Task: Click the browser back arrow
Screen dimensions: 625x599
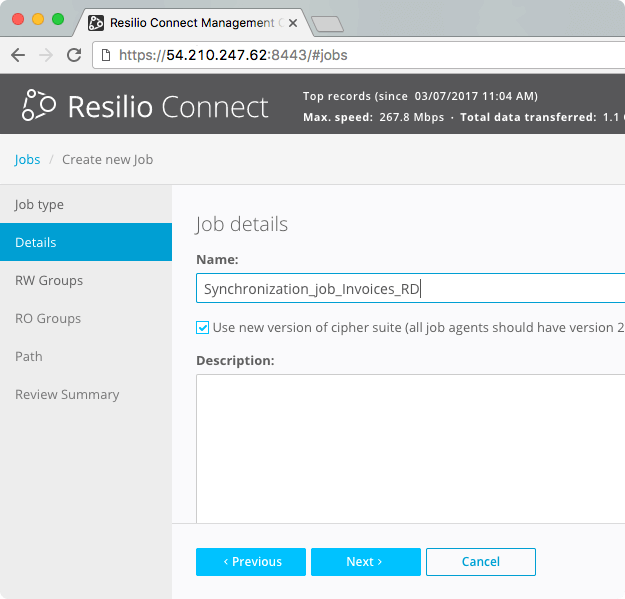Action: point(18,55)
